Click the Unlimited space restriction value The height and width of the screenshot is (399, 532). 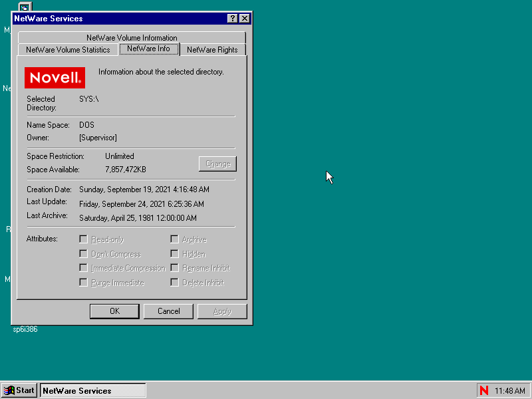[x=120, y=156]
